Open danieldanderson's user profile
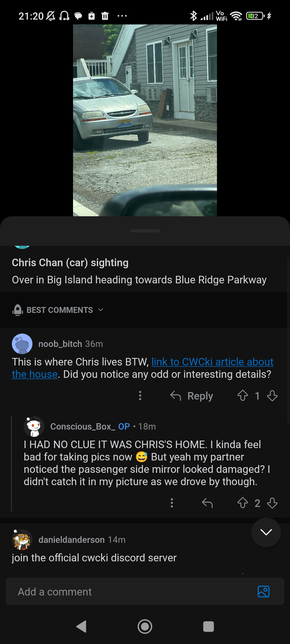This screenshot has width=290, height=644. [71, 540]
